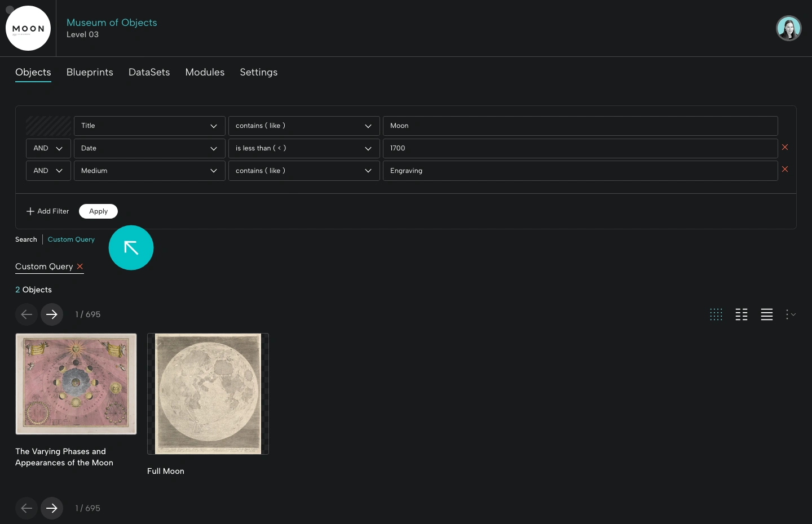Click the MOON museum logo
Screen dimensions: 812x524
point(28,28)
